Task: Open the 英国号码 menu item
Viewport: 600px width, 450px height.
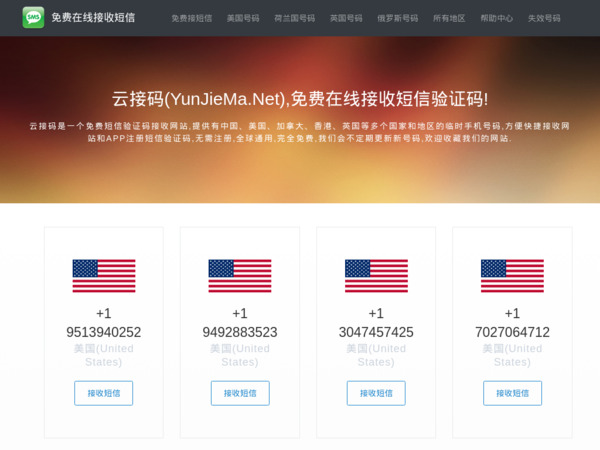Action: click(346, 18)
